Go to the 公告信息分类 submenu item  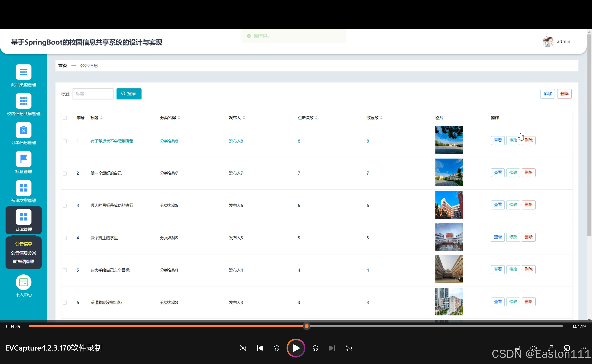(x=23, y=253)
